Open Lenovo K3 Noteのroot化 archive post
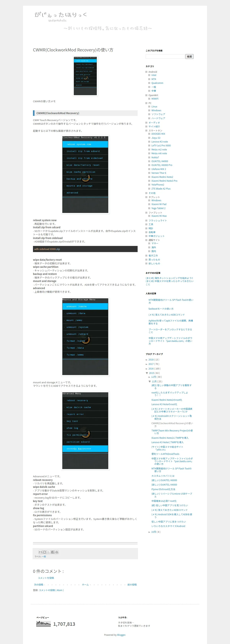 click(x=164, y=404)
